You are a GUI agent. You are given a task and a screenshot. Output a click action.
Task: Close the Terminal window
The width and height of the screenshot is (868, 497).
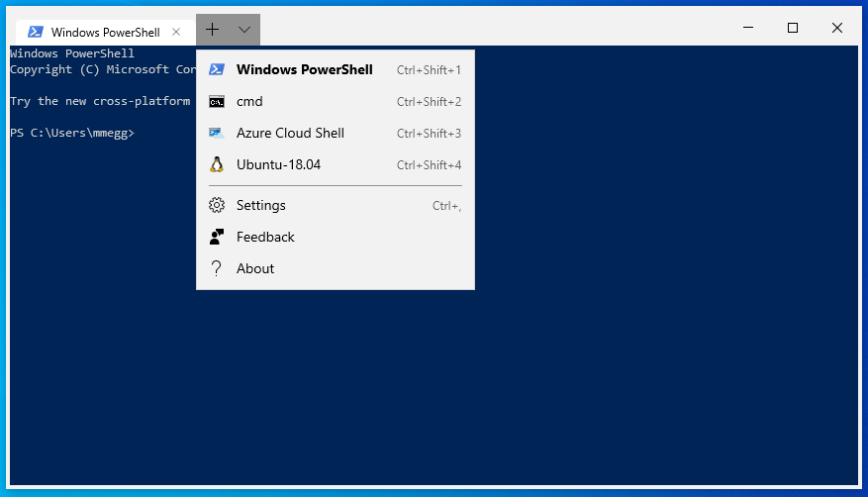(x=837, y=27)
